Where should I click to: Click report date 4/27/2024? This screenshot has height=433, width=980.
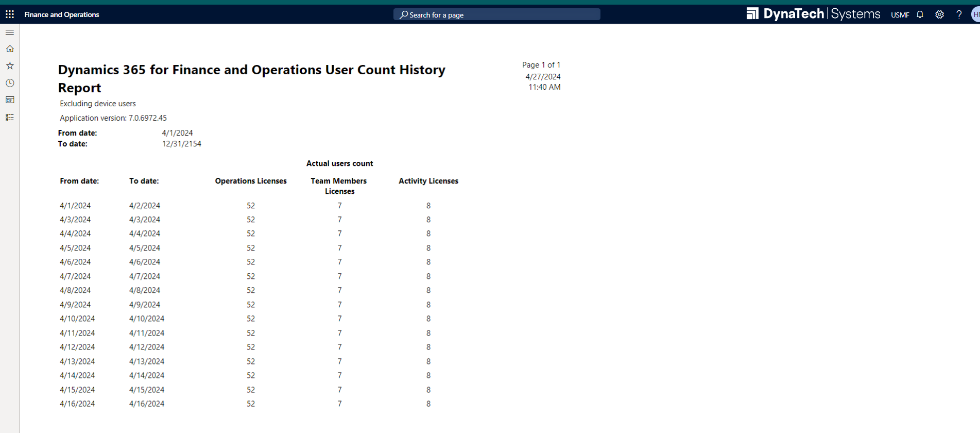click(x=543, y=77)
